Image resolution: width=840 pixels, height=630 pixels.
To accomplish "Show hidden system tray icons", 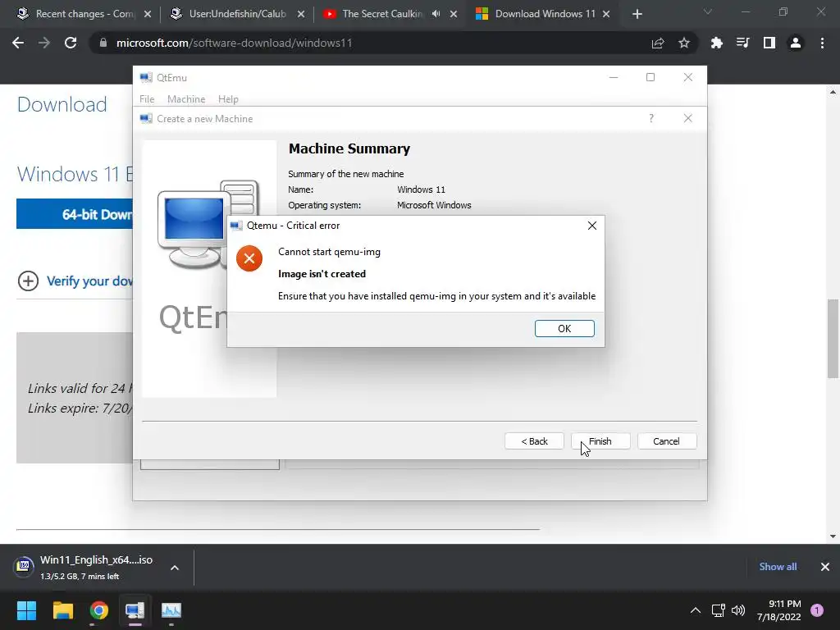I will click(696, 610).
